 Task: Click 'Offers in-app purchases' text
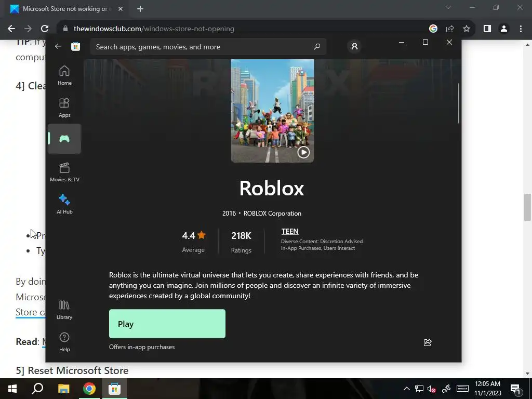tap(142, 347)
